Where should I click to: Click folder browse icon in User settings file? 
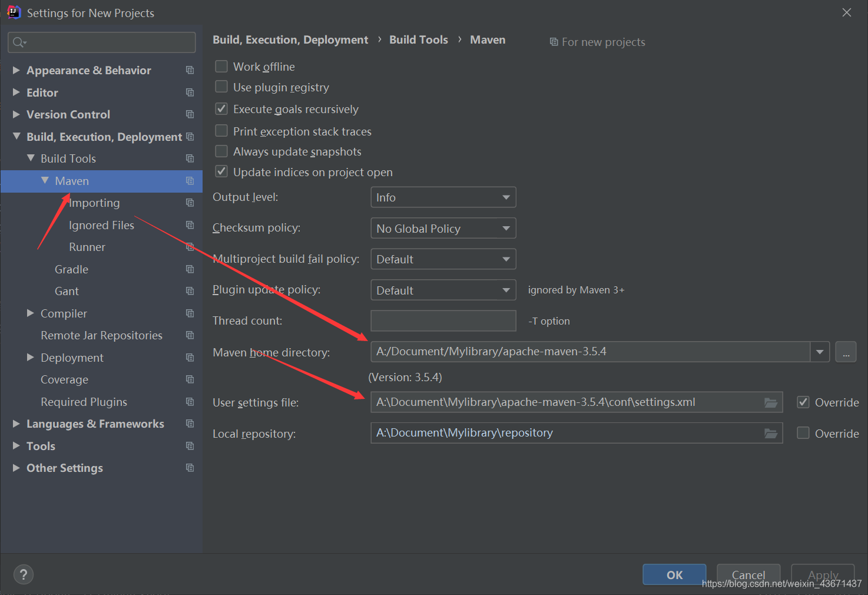(x=770, y=402)
